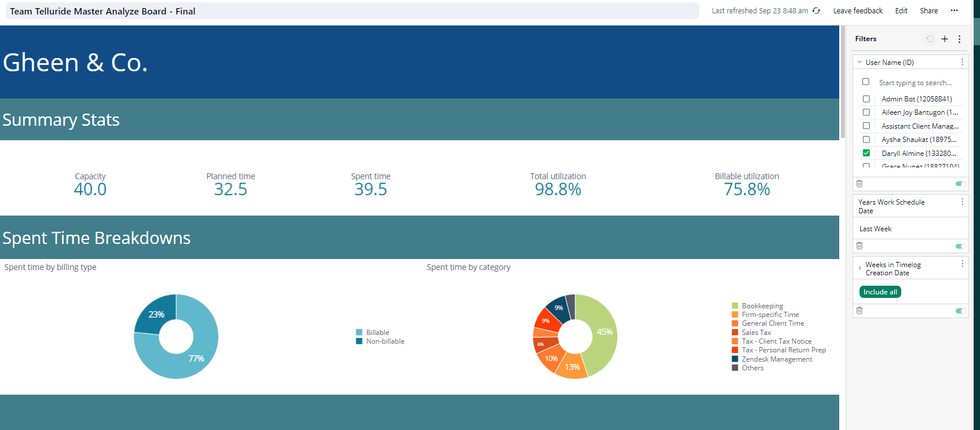Disable the User Name (ID) filter toggle

point(960,184)
